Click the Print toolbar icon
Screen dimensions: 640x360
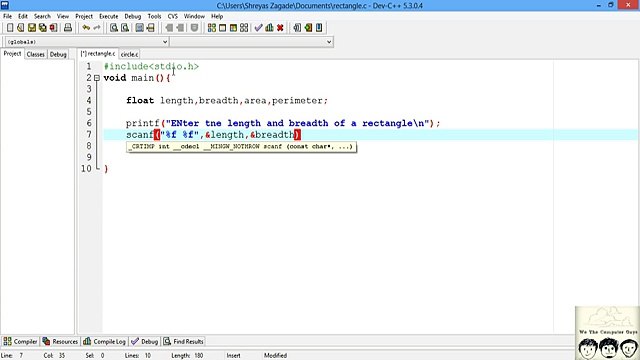68,28
